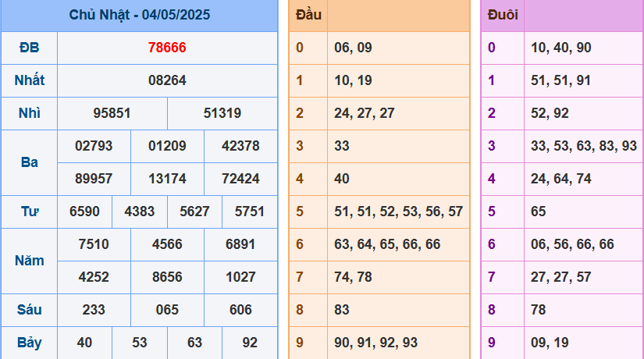This screenshot has width=644, height=359.
Task: Select number 53 in the Bảy row
Action: click(140, 343)
